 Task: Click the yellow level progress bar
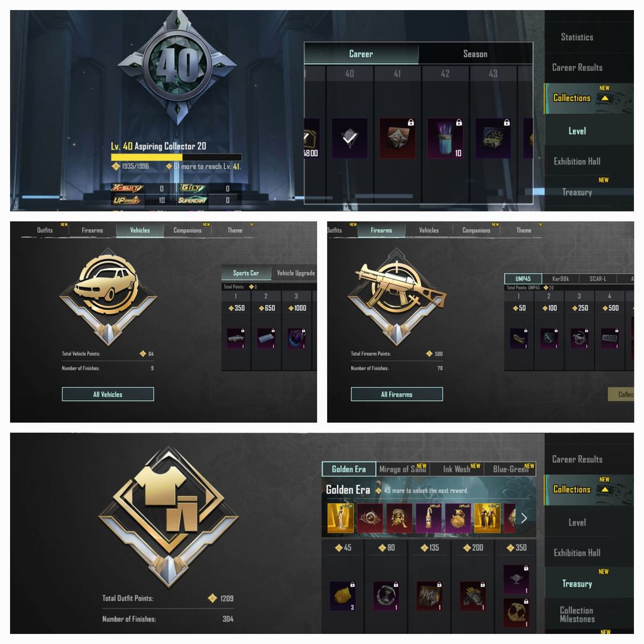176,157
